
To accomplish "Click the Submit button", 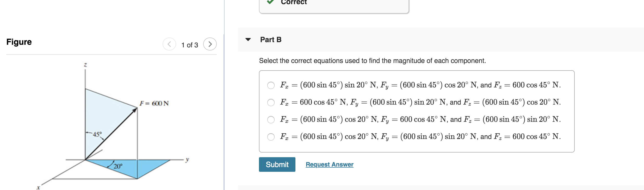I will [277, 164].
